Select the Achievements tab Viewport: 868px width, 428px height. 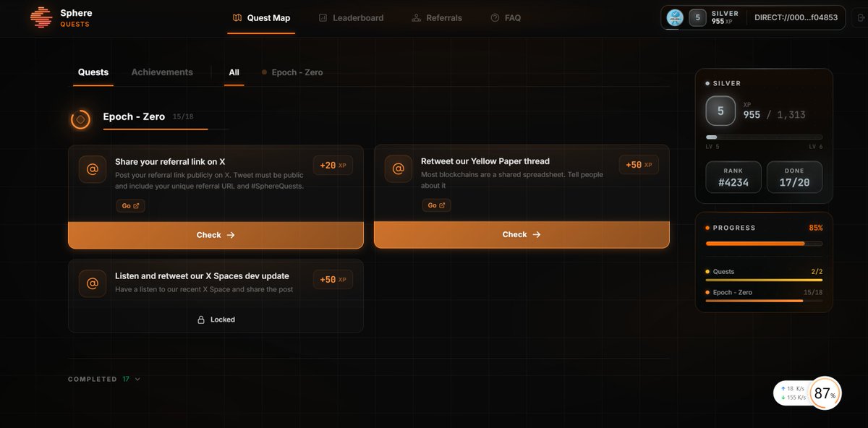point(162,72)
